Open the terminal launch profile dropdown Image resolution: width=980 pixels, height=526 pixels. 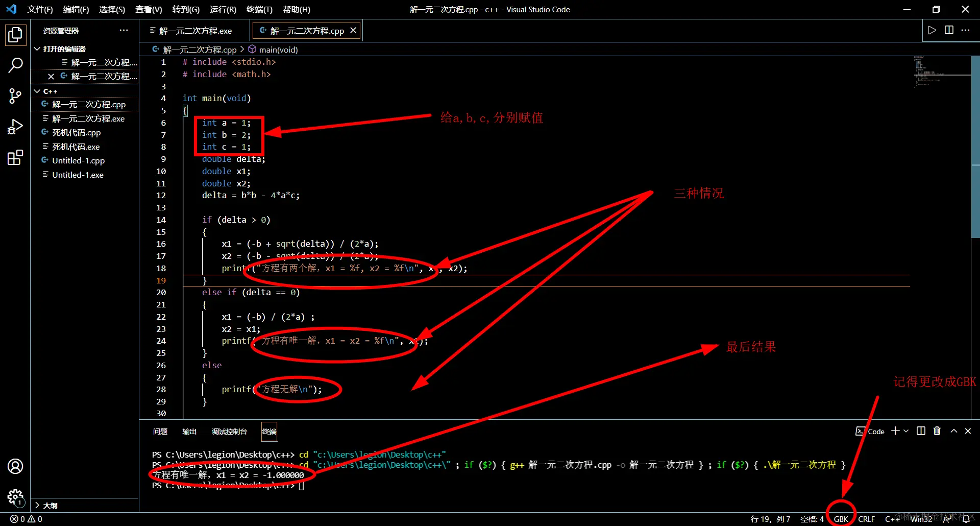tap(906, 431)
